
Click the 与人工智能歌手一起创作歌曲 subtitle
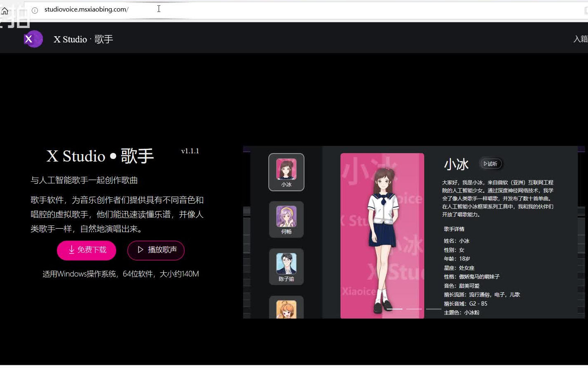point(84,180)
